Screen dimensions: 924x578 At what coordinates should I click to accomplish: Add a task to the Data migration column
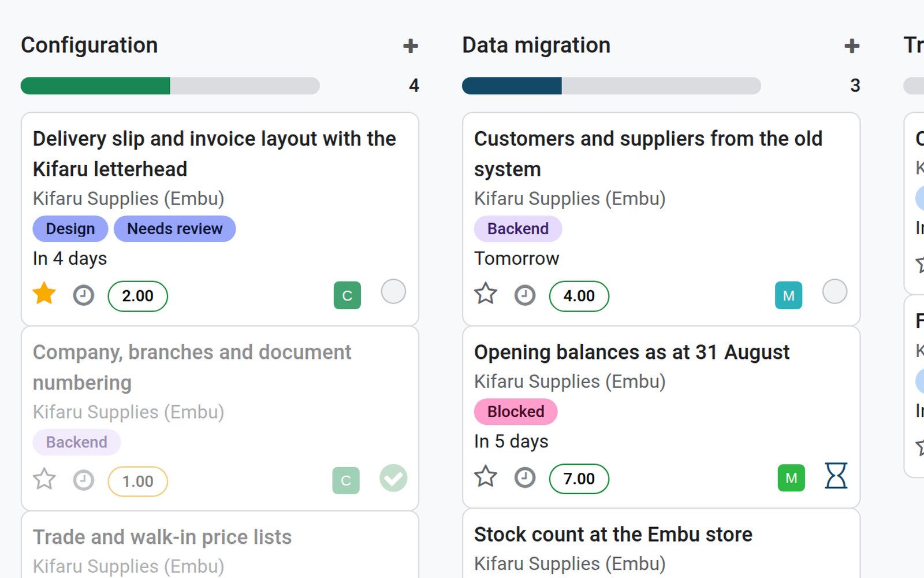(x=852, y=46)
